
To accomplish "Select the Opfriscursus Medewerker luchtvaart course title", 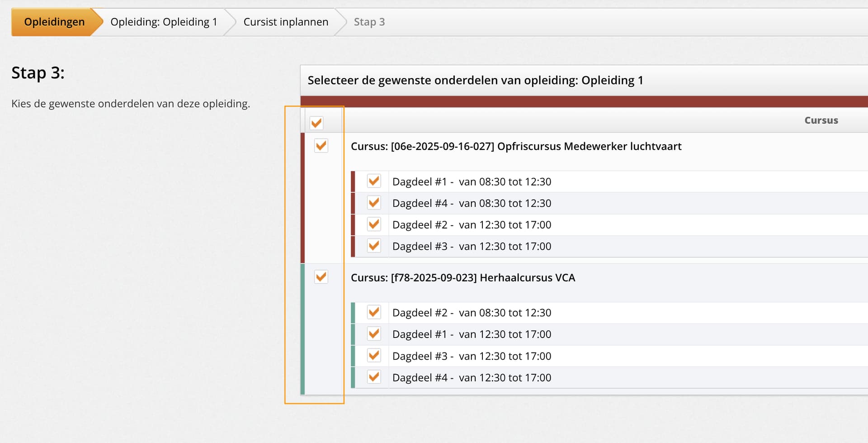I will [516, 147].
